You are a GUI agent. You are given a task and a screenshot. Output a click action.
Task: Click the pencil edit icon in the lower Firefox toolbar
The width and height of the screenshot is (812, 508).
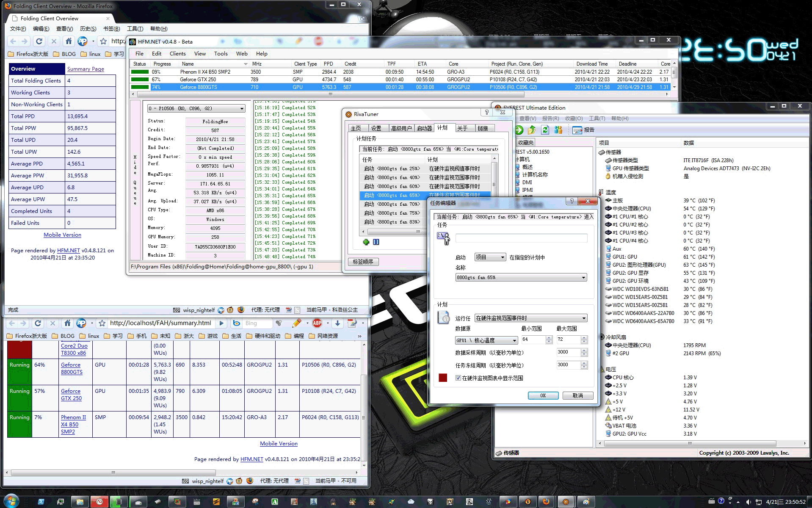coord(296,323)
